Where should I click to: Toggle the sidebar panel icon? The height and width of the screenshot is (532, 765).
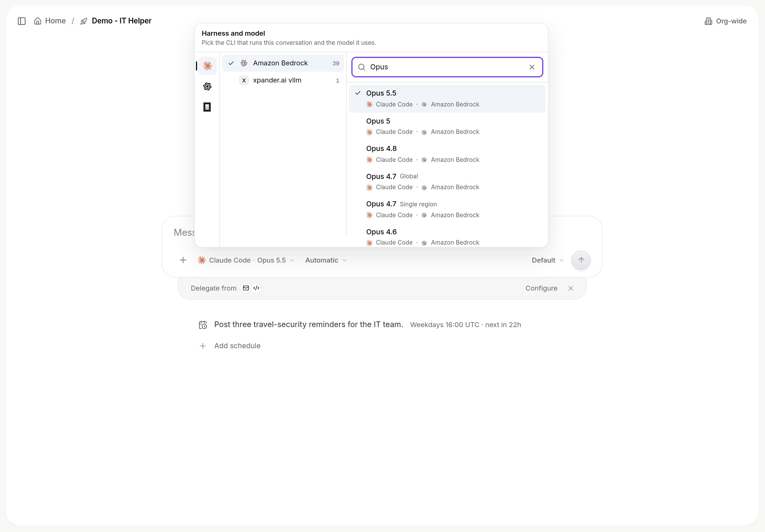(22, 21)
